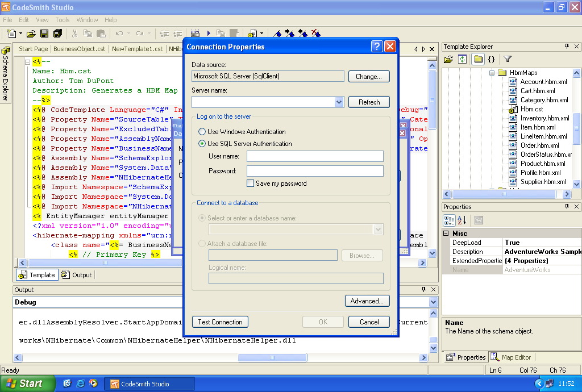
Task: Click Template Explorer filter funnel icon
Action: [508, 59]
